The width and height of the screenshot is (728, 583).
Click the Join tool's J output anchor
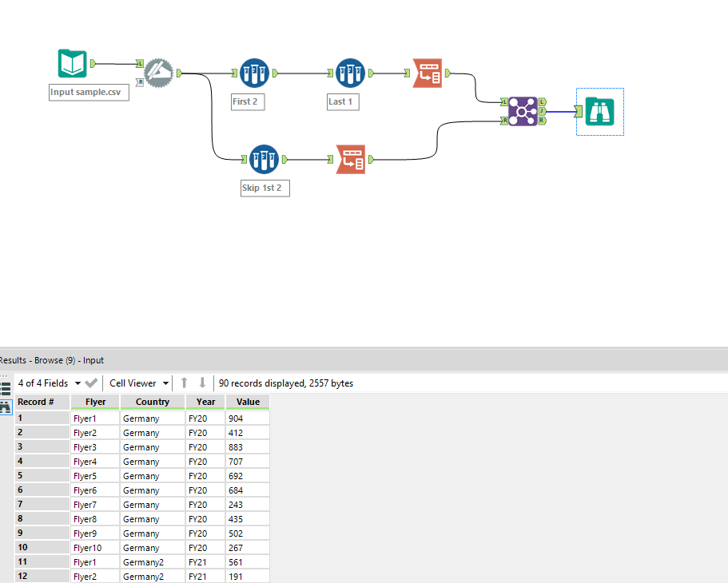click(543, 111)
